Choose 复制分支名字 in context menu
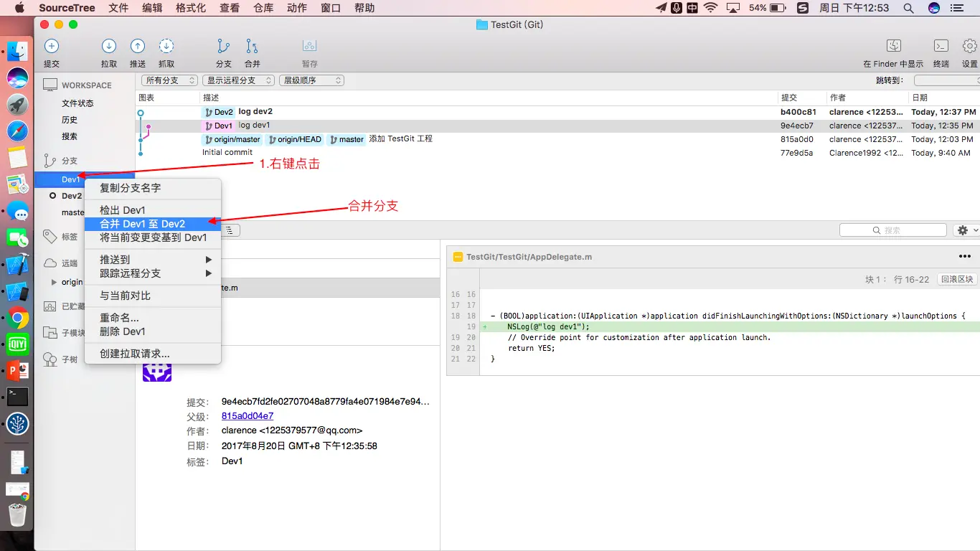This screenshot has height=551, width=980. click(x=153, y=188)
